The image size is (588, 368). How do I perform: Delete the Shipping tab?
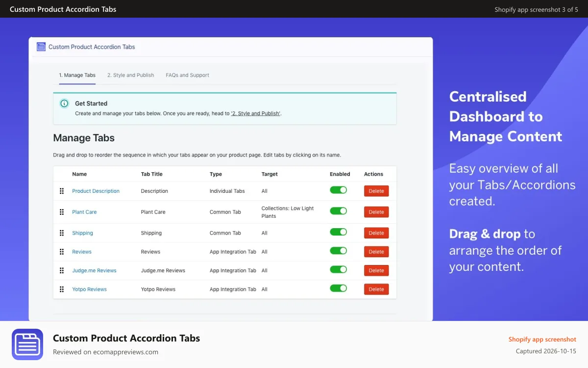point(376,233)
